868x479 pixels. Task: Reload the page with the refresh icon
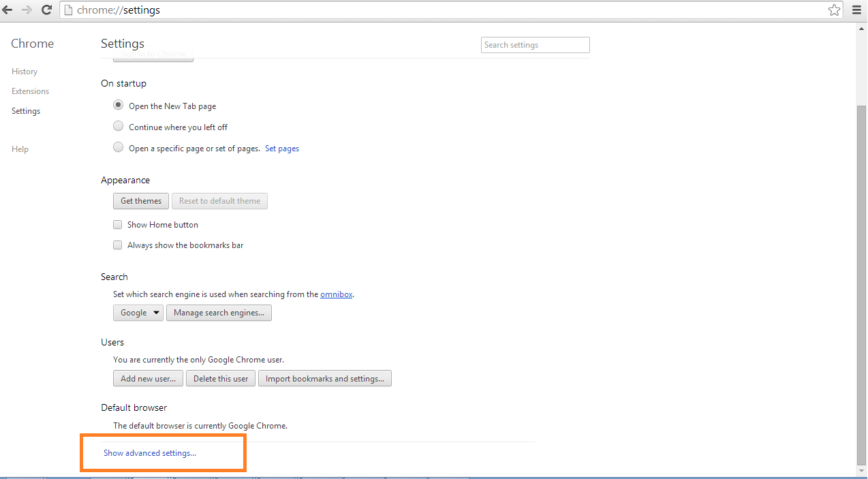coord(46,10)
